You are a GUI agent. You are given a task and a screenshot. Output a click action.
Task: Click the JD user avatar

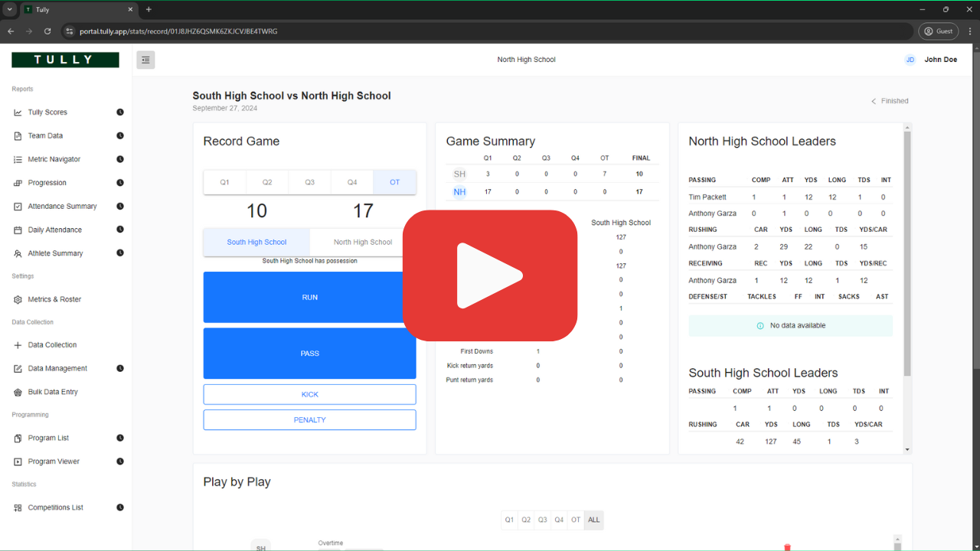click(910, 60)
